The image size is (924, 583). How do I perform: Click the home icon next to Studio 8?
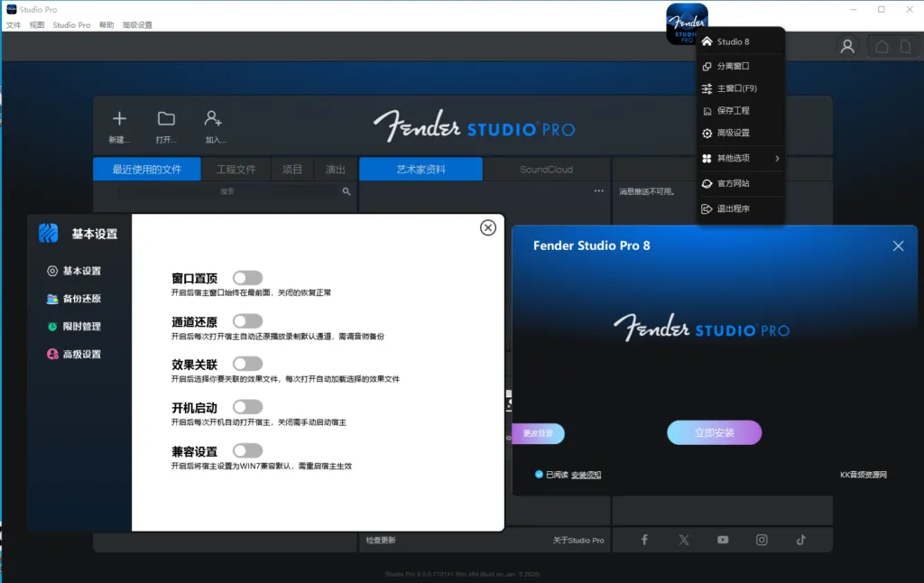point(707,42)
